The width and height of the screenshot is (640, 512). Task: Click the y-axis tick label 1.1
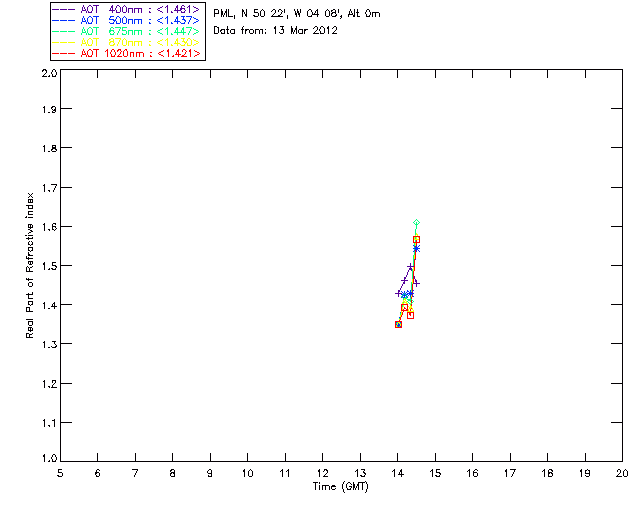pos(49,423)
